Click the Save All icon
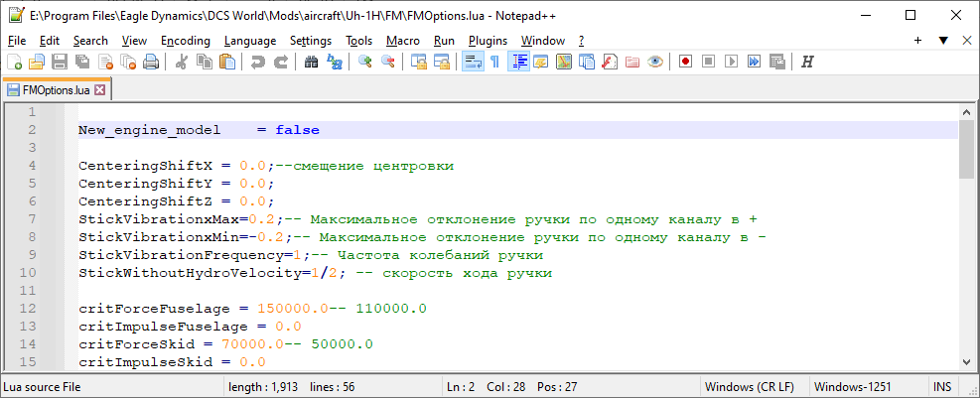The width and height of the screenshot is (980, 398). [x=81, y=62]
